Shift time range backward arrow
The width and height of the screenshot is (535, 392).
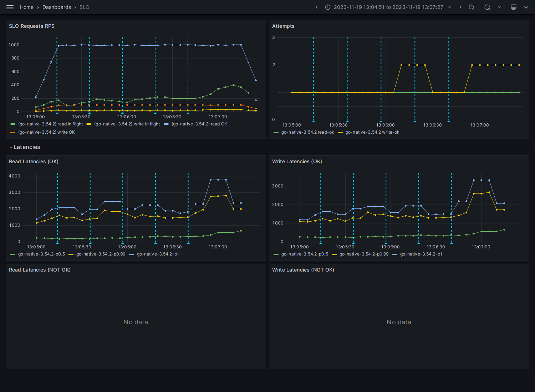(x=317, y=7)
